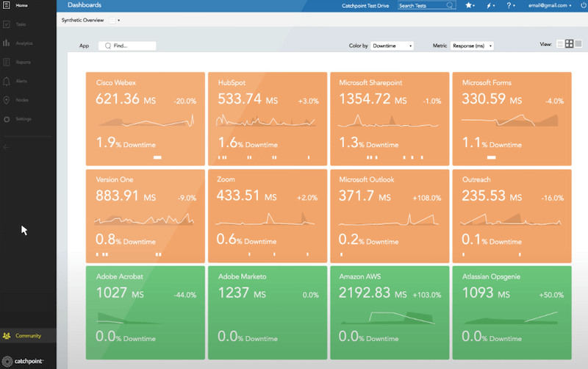Open the Microsoft Forms tile
The height and width of the screenshot is (369, 588).
512,118
